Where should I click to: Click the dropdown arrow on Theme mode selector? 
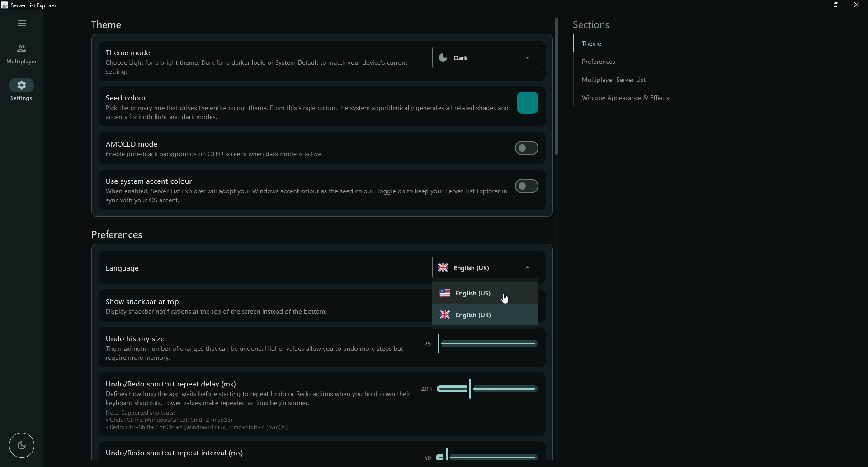527,57
